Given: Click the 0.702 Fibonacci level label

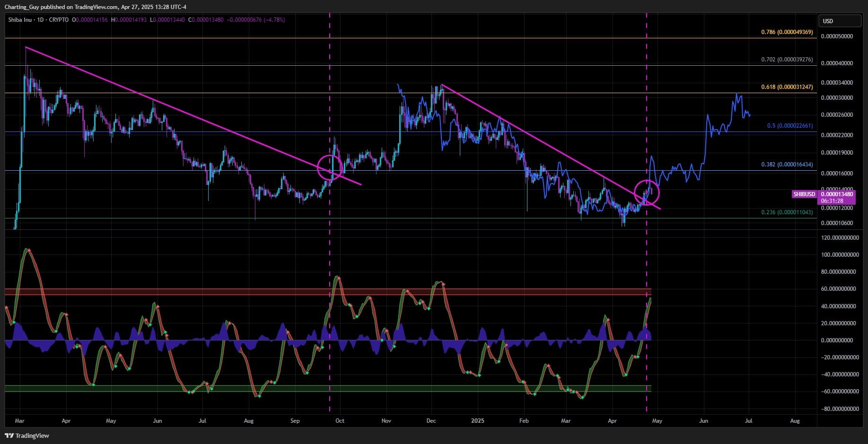Looking at the screenshot, I should click(x=787, y=60).
